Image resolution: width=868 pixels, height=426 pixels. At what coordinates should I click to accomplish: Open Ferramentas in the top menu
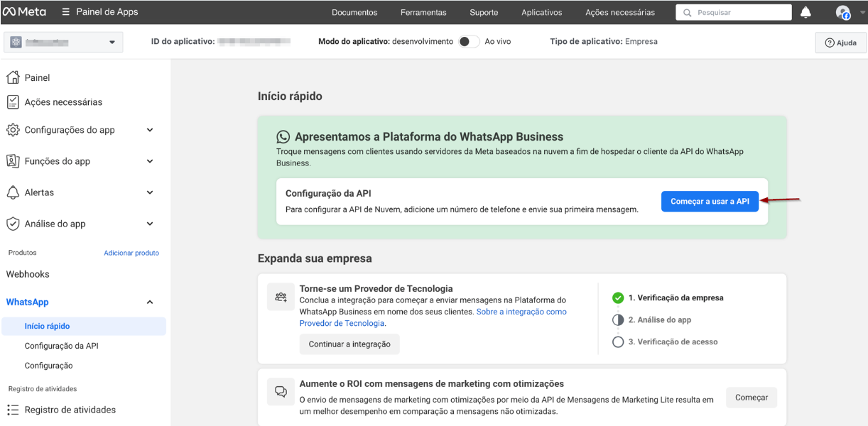coord(423,12)
